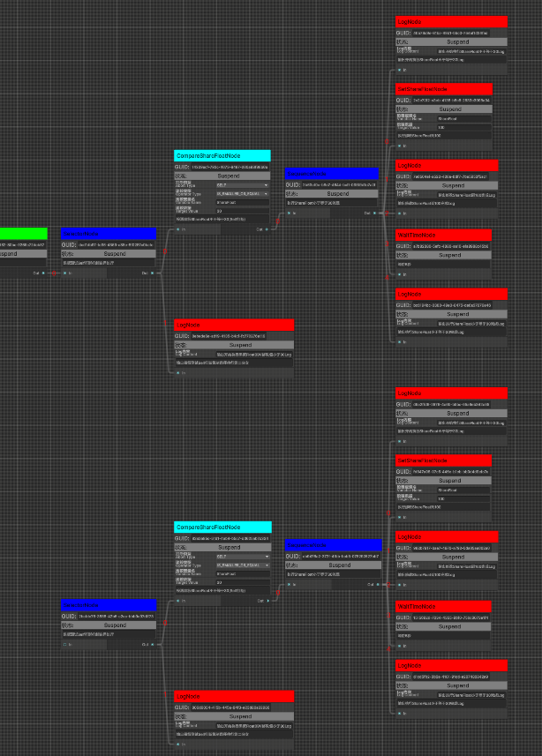Open Action Type dropdown in upper CompareShareFloatNode
The width and height of the screenshot is (542, 756).
tap(242, 185)
